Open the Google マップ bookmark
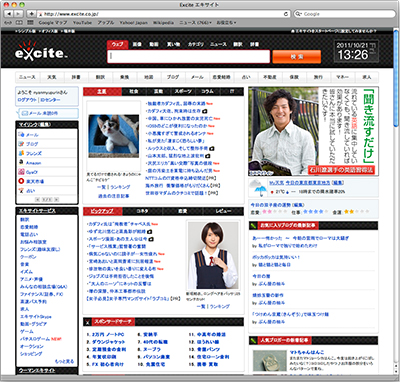This screenshot has width=400, height=382. tap(53, 23)
